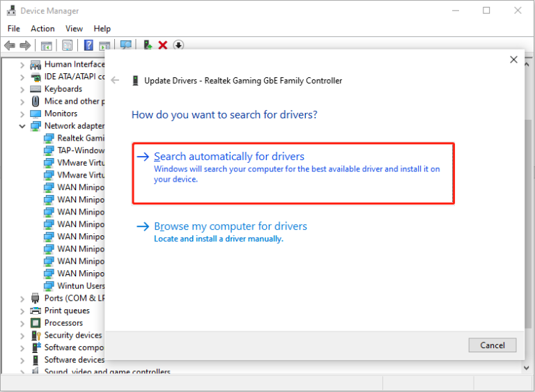535x392 pixels.
Task: Click the Software devices icon
Action: click(36, 359)
